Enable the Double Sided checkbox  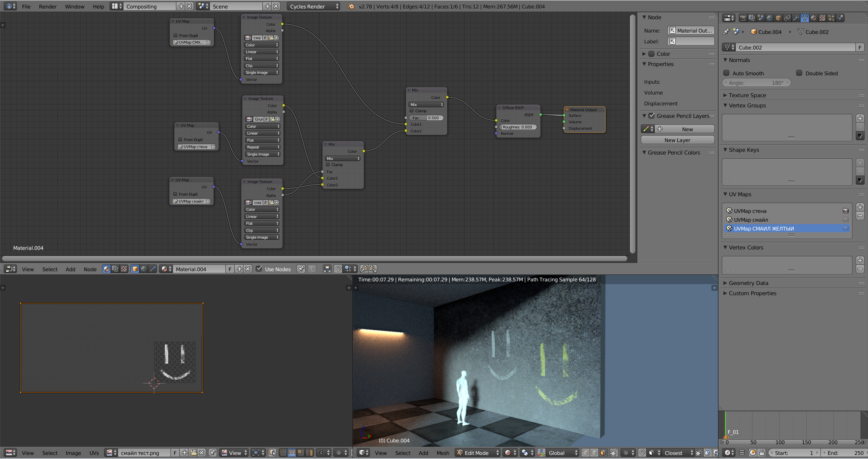(x=799, y=73)
